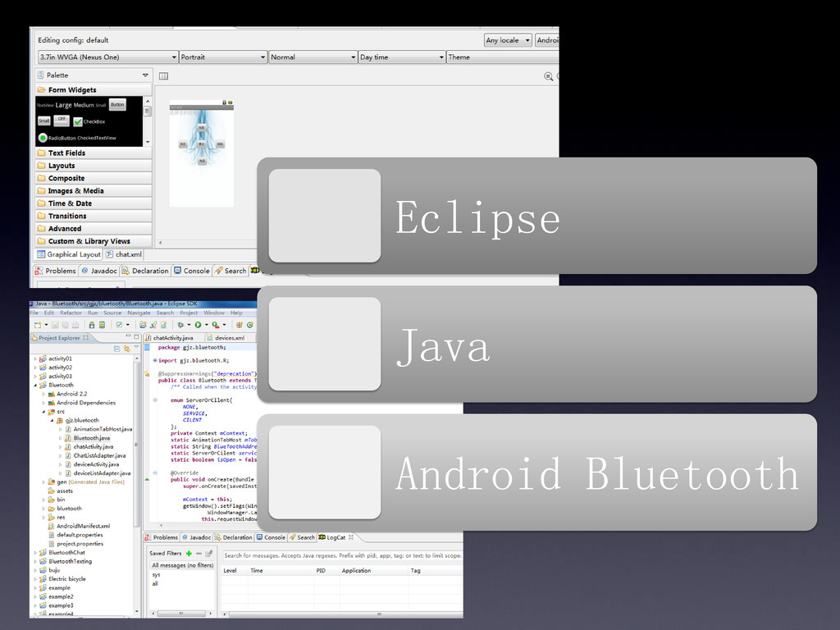Switch to the chat.xml tab in layout editor

(x=124, y=254)
